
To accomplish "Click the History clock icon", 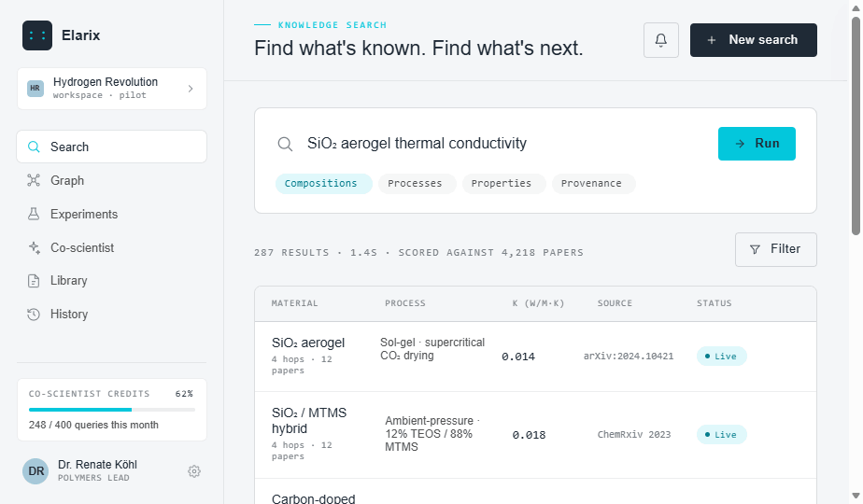I will 34,315.
